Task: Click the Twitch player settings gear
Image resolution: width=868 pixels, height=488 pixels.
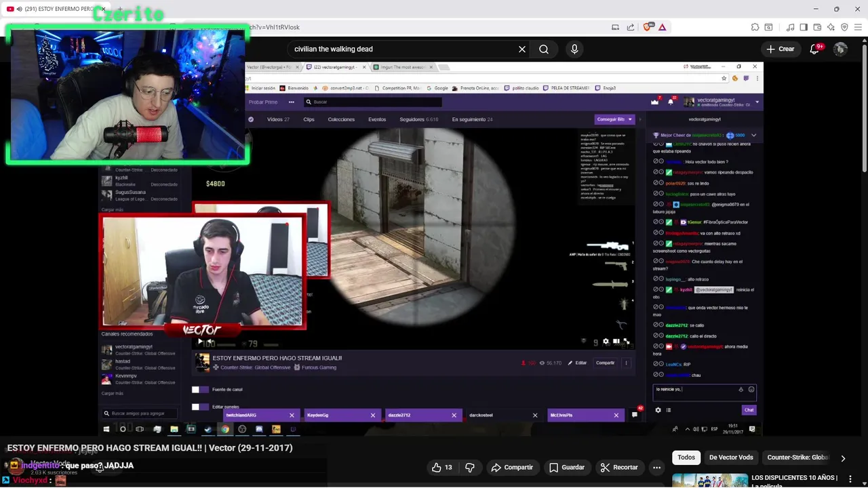Action: click(x=606, y=342)
